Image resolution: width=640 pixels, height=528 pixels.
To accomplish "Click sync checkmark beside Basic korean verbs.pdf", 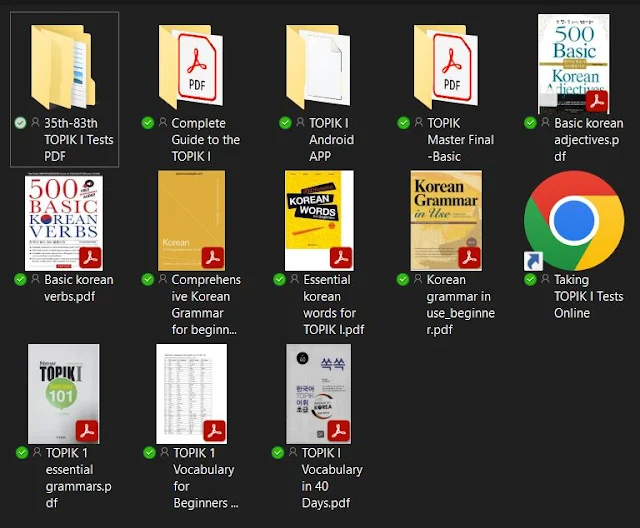I will (x=20, y=280).
